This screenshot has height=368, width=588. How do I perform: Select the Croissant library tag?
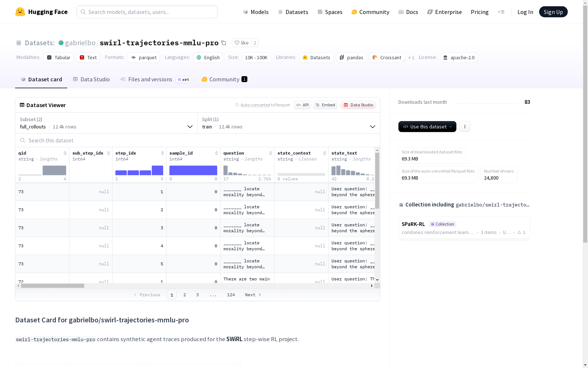[x=387, y=57]
